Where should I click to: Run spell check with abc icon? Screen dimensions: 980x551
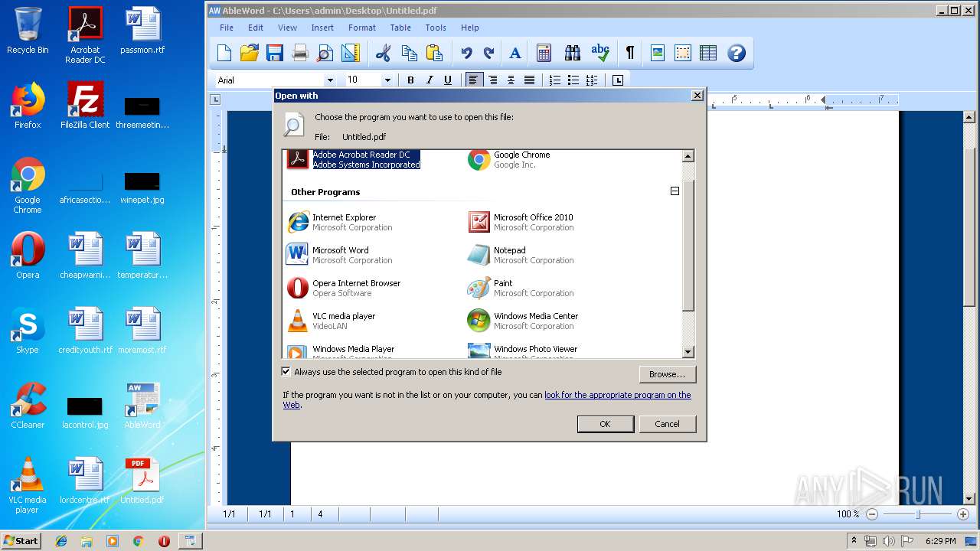tap(600, 53)
